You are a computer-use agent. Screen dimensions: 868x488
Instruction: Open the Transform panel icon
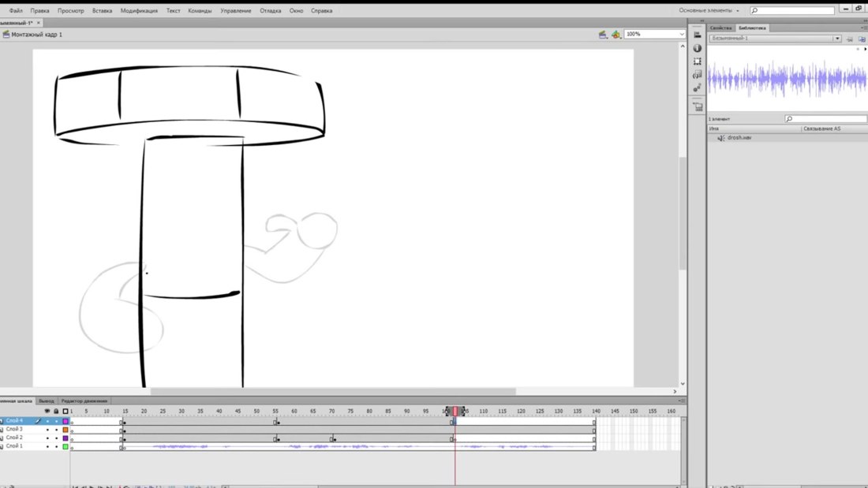(x=698, y=61)
